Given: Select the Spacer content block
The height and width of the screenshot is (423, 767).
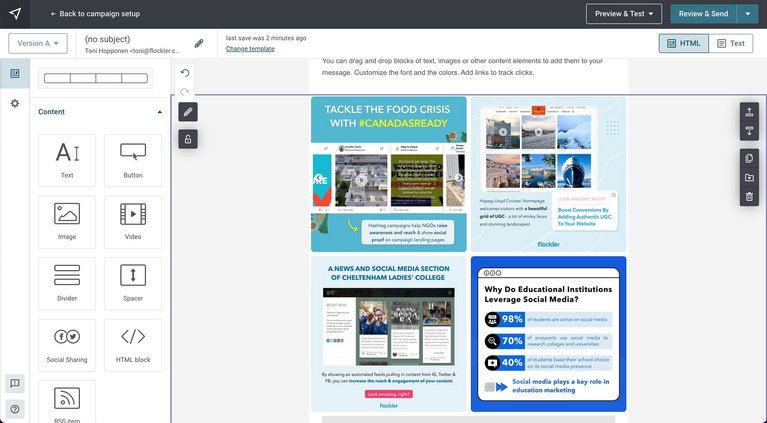Looking at the screenshot, I should coord(133,284).
